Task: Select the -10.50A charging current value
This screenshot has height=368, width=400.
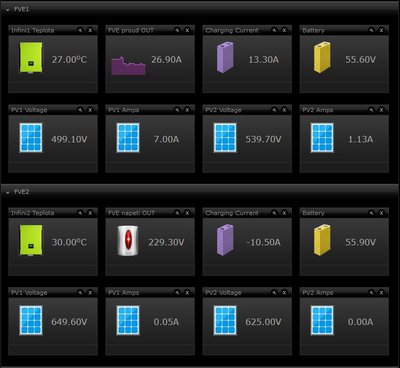Action: pyautogui.click(x=263, y=242)
